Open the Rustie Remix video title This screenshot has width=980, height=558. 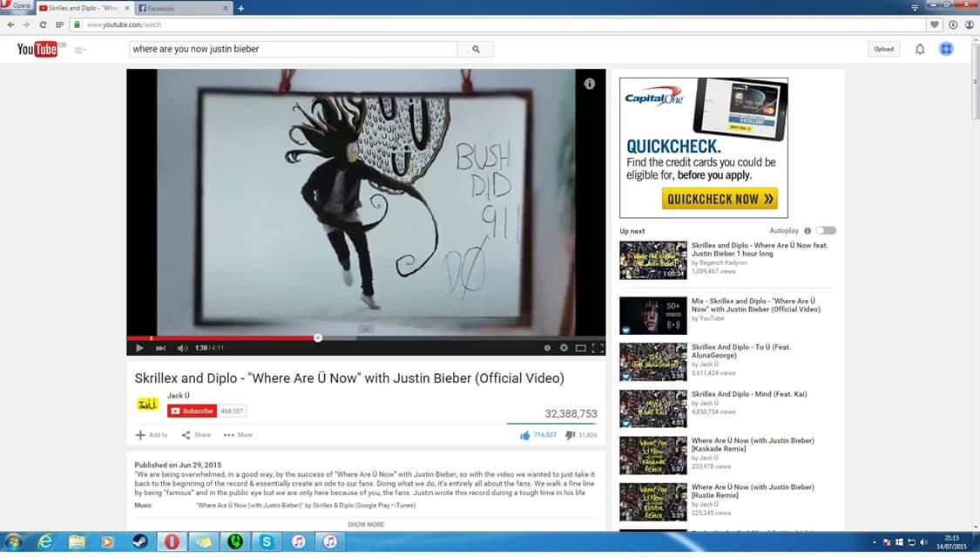pos(753,491)
